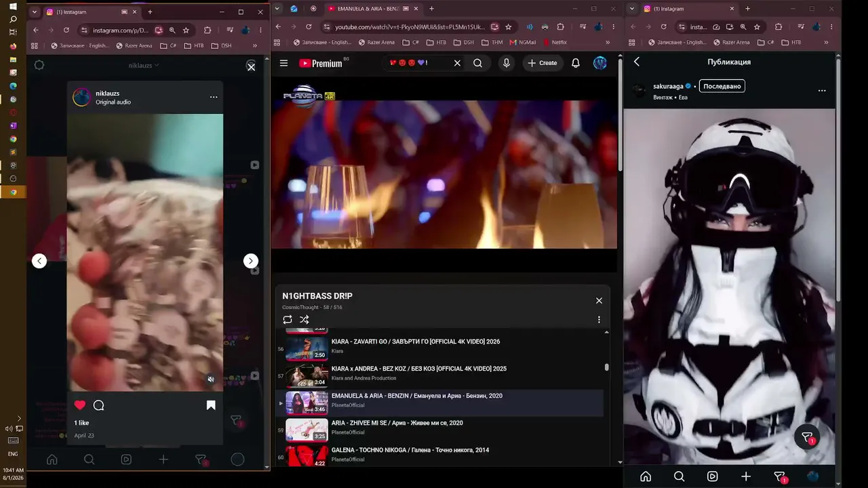Screen dimensions: 868x488
Task: Open comments on the niklauzs post
Action: (x=98, y=405)
